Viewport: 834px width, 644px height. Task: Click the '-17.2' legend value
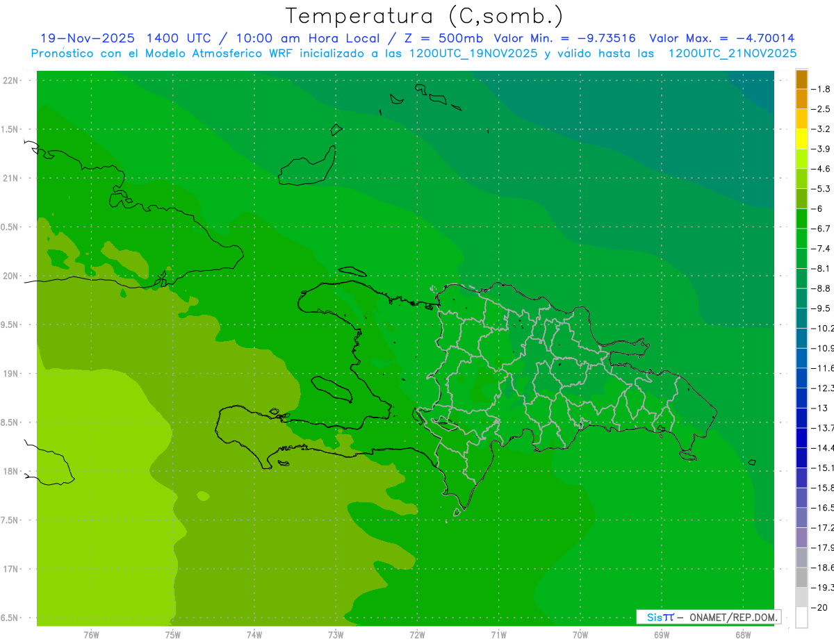coord(822,527)
